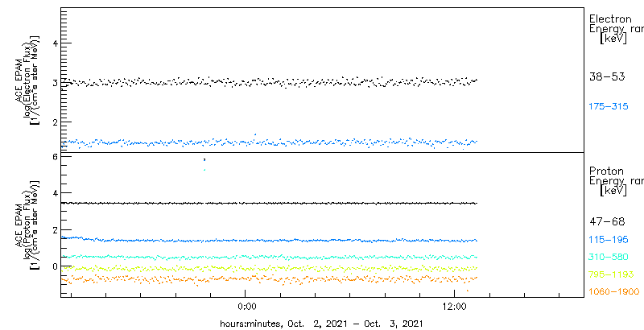The height and width of the screenshot is (330, 644).
Task: Click the stray orange point below 12:00 tick
Action: pyautogui.click(x=467, y=291)
